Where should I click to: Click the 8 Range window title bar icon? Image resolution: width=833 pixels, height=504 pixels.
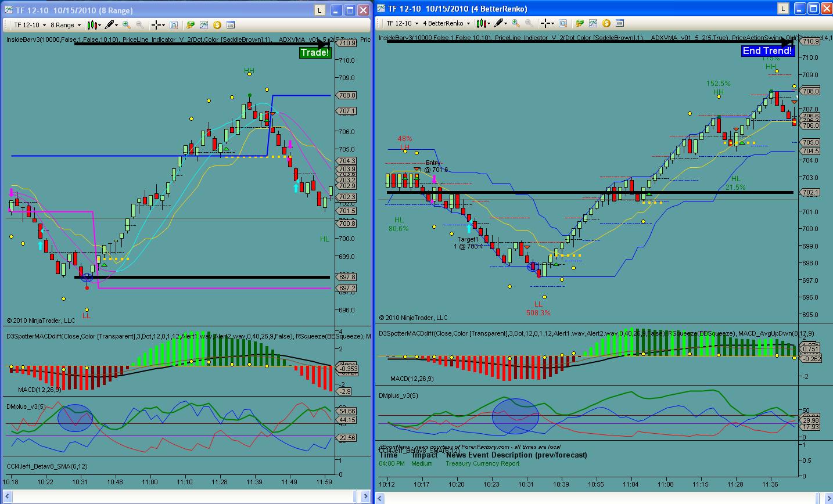(8, 10)
